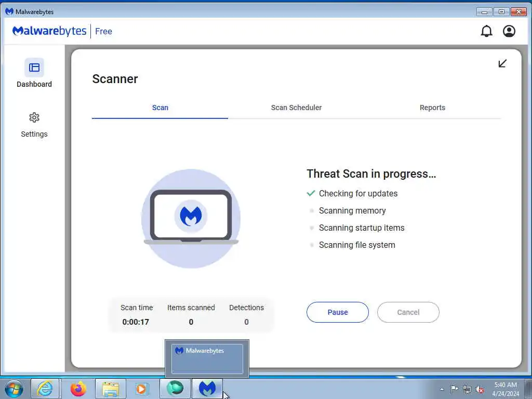Select the Scan tab
This screenshot has width=532, height=399.
(160, 108)
